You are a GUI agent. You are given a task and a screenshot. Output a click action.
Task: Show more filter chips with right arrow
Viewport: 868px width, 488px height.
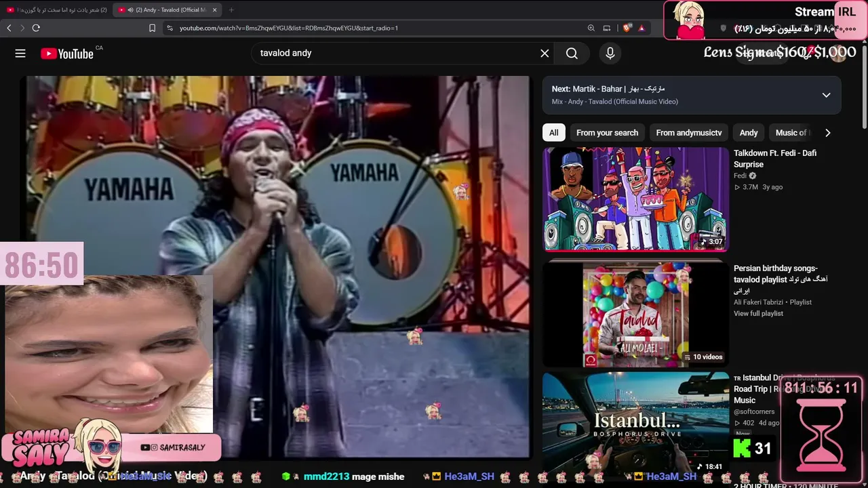pos(827,133)
